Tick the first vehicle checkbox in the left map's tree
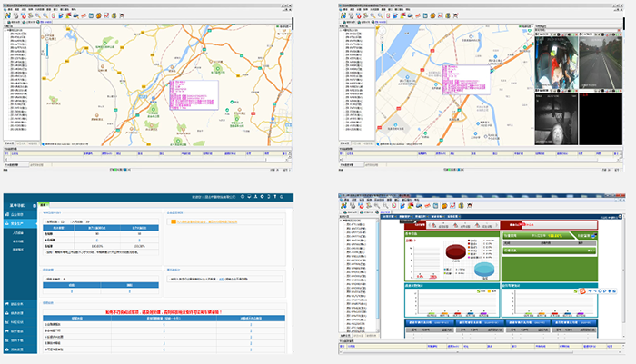636x364 pixels. coord(10,33)
